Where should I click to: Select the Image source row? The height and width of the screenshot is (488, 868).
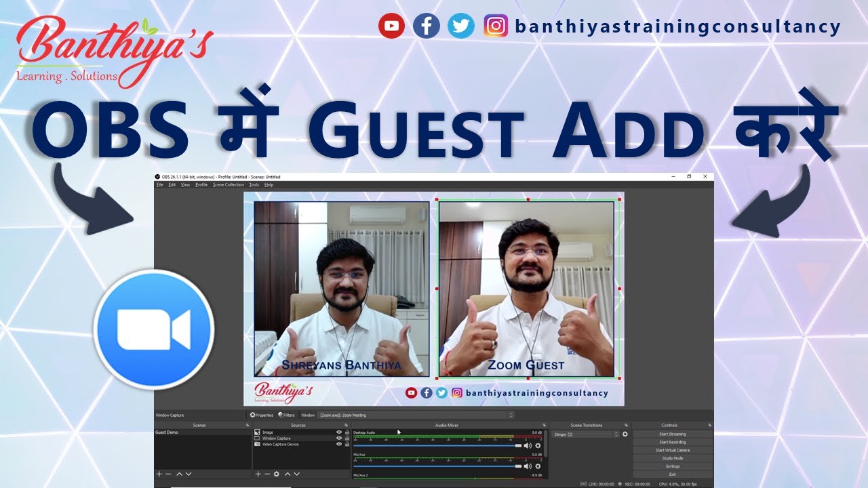(301, 432)
